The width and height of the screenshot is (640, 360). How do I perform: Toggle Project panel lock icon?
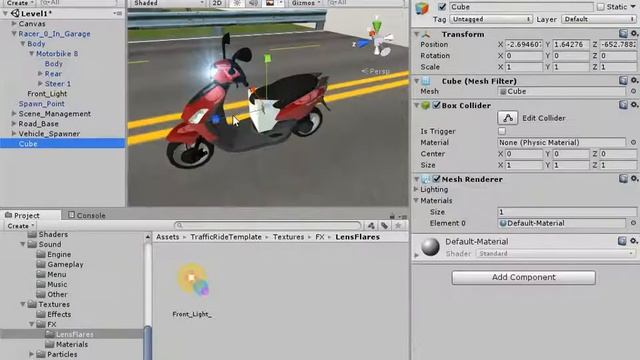tap(392, 216)
